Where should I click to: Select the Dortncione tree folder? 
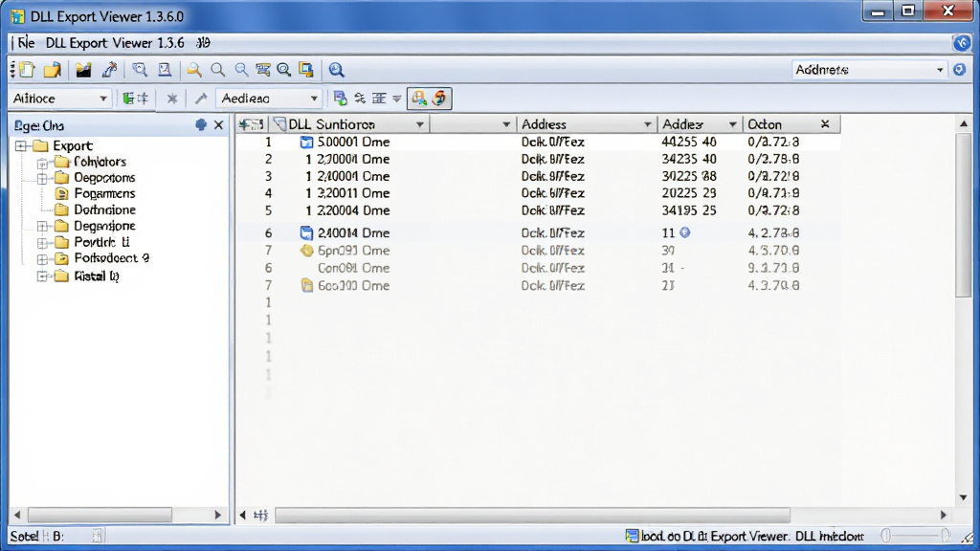104,209
